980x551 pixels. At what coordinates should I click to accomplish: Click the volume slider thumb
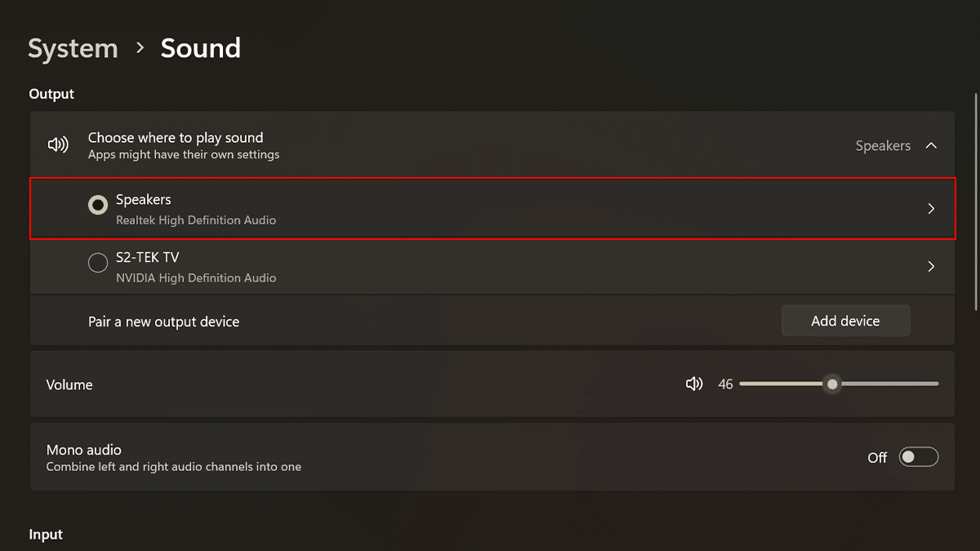832,384
